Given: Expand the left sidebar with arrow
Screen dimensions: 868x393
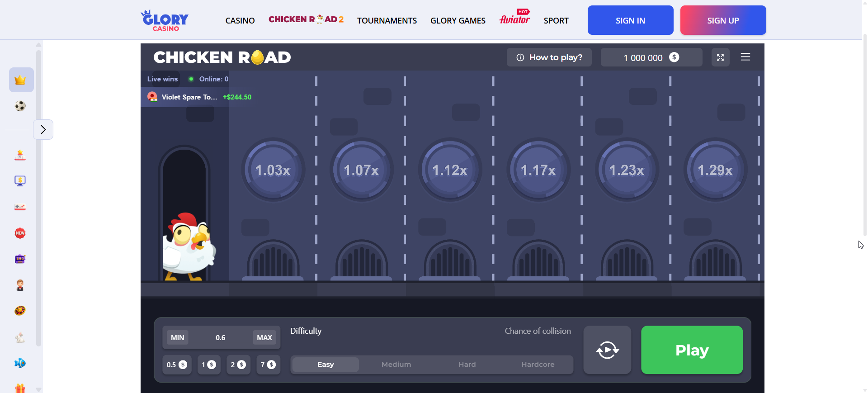Looking at the screenshot, I should click(x=43, y=130).
